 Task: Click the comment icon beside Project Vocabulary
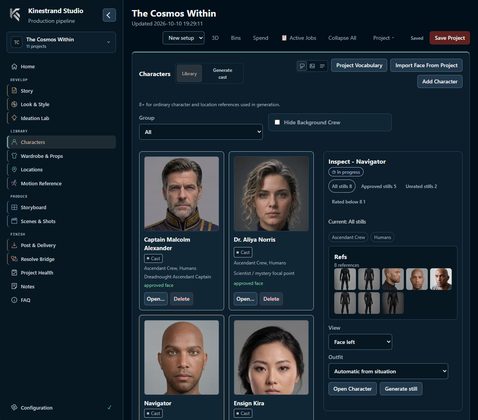tap(302, 66)
